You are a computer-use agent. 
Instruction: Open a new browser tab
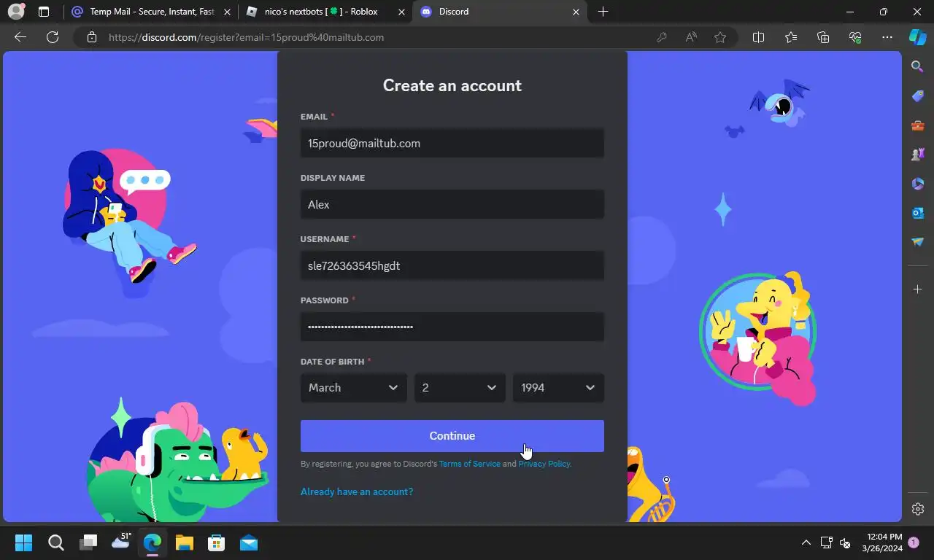click(x=603, y=12)
